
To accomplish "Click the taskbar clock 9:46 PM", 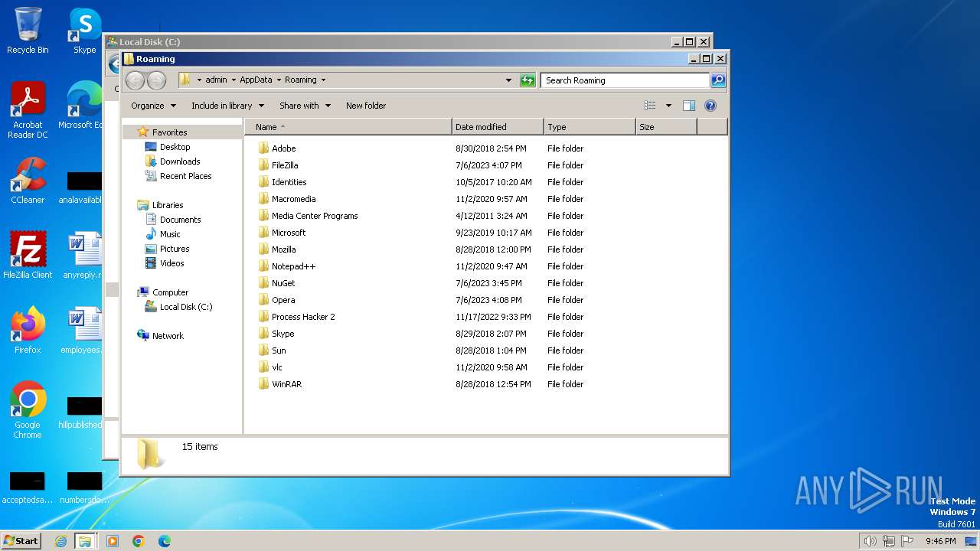I will (x=940, y=541).
